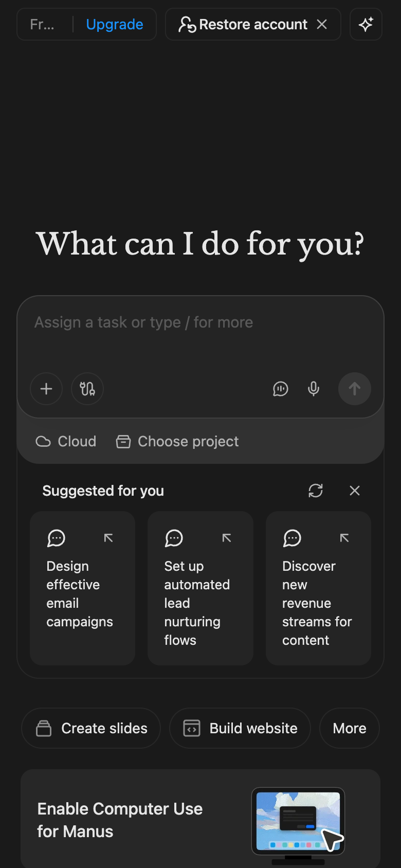Open the Choose project selector
This screenshot has height=868, width=401.
(177, 441)
